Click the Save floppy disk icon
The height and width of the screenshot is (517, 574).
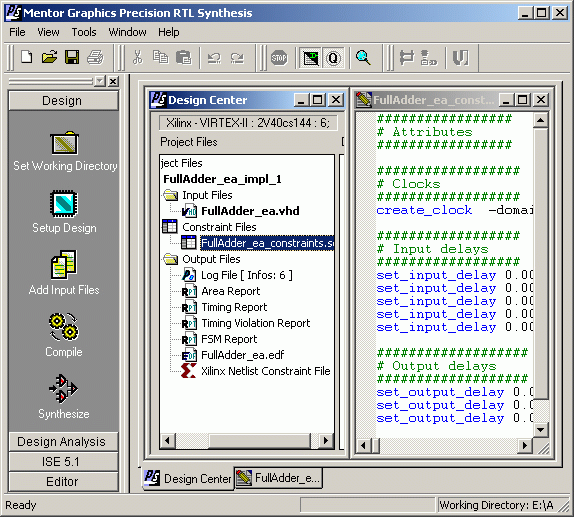click(x=72, y=57)
